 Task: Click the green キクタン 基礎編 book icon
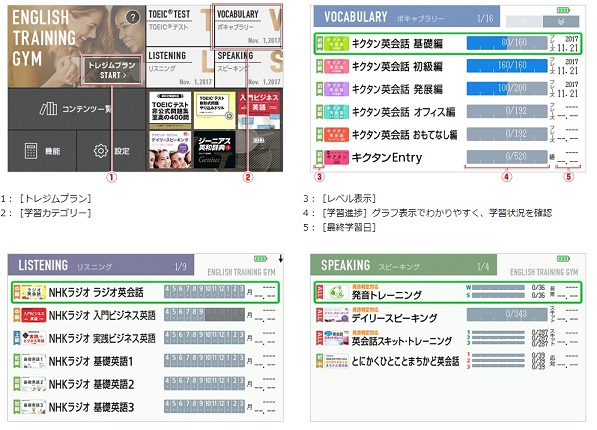coord(336,44)
